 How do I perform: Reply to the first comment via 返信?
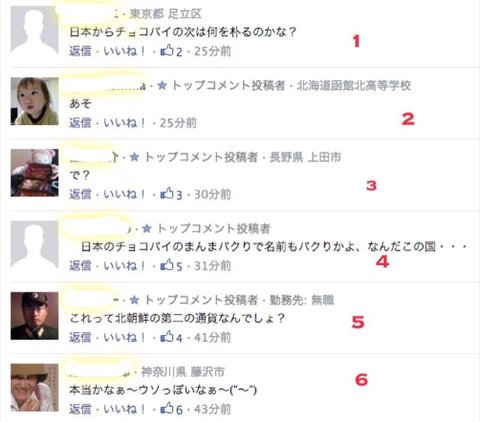point(80,51)
